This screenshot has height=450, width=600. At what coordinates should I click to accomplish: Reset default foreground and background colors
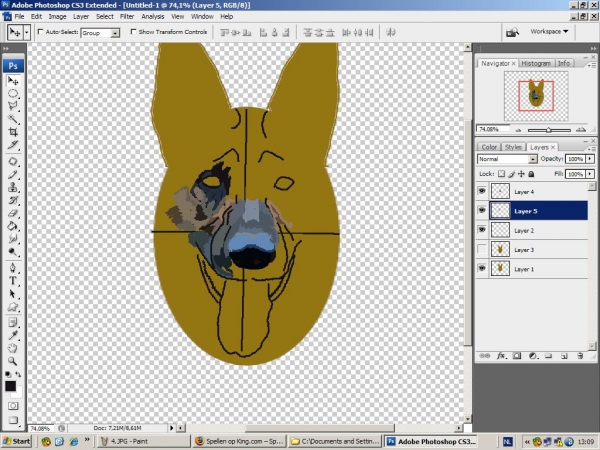(8, 374)
